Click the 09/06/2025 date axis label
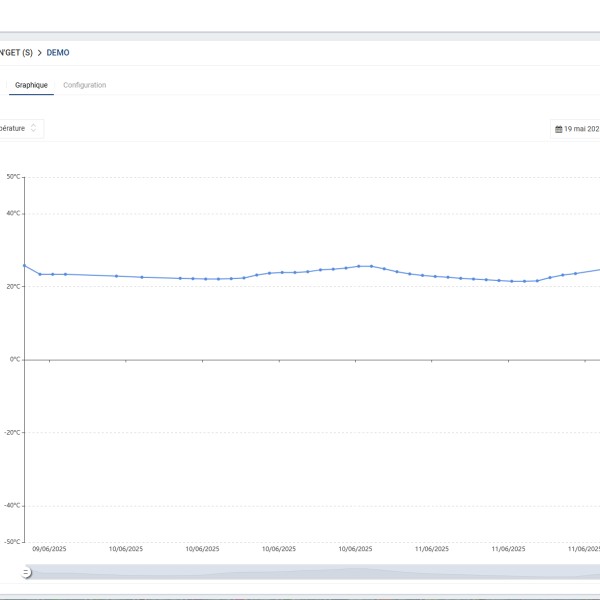The image size is (600, 600). coord(49,549)
